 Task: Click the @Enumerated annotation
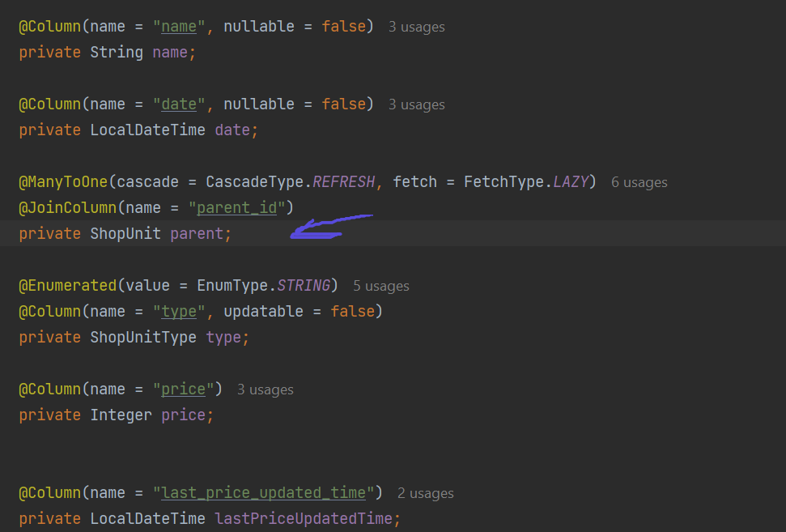click(x=68, y=285)
